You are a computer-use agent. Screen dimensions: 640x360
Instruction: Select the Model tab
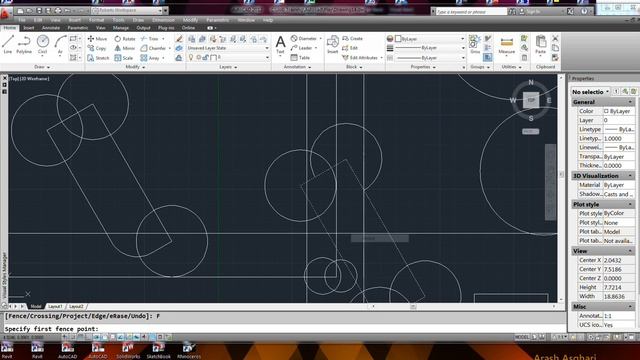pyautogui.click(x=36, y=306)
